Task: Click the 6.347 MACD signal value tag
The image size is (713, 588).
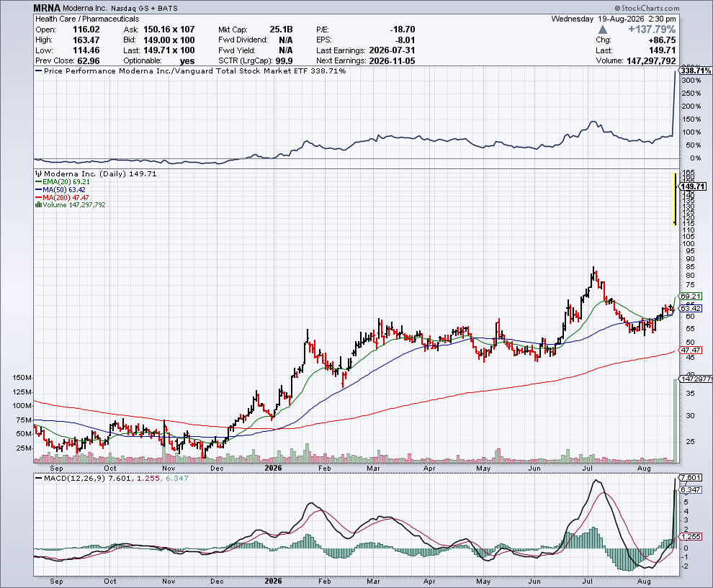Action: 690,489
